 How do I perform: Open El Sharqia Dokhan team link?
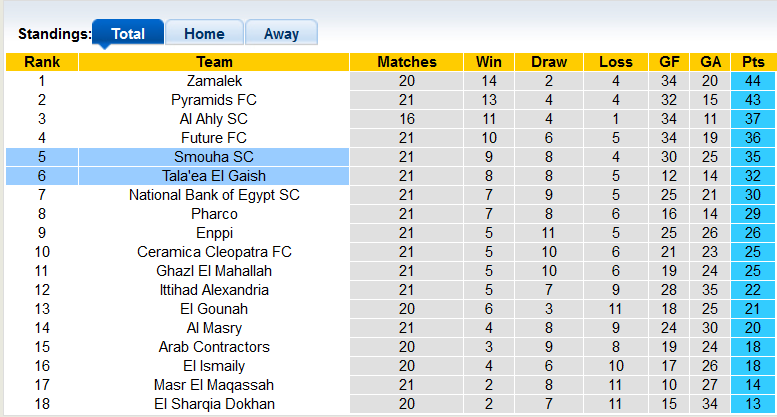(x=214, y=404)
